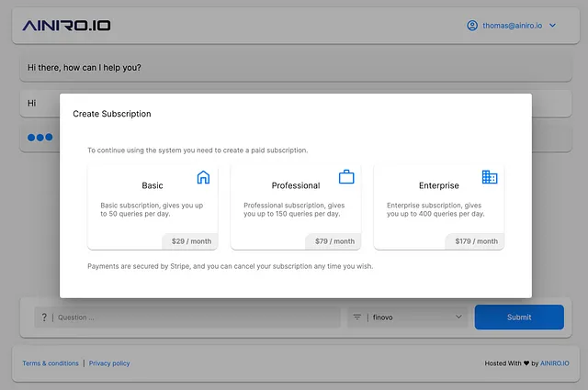Click the typing indicator dots

click(40, 138)
